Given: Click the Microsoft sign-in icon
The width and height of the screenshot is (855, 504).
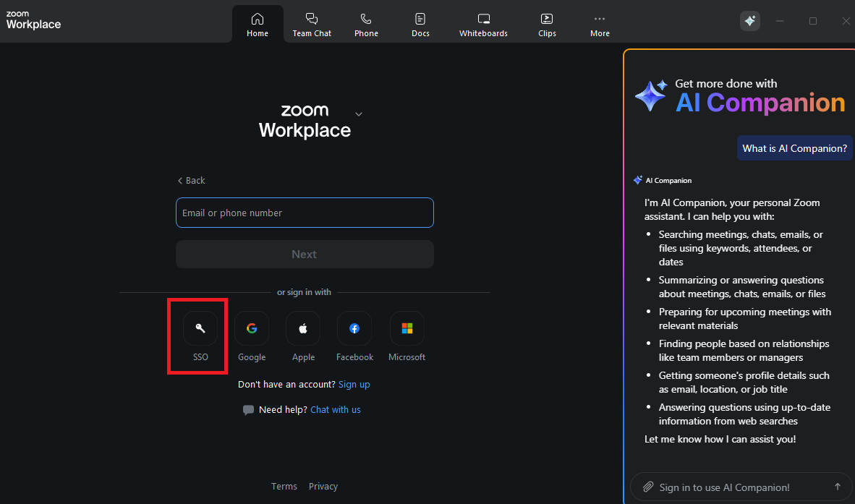Looking at the screenshot, I should pyautogui.click(x=407, y=328).
